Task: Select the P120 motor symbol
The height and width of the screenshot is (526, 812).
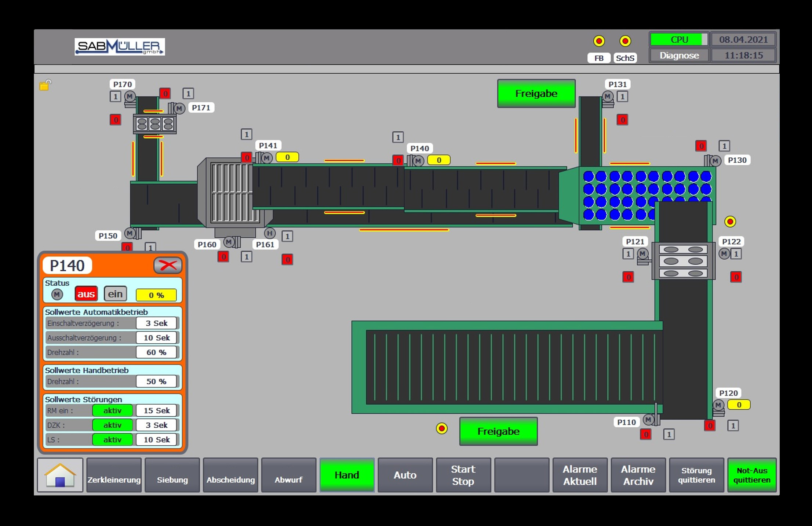Action: 718,405
